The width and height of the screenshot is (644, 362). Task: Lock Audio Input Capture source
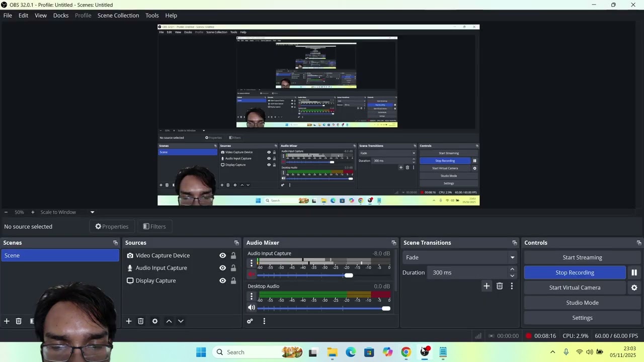(233, 268)
